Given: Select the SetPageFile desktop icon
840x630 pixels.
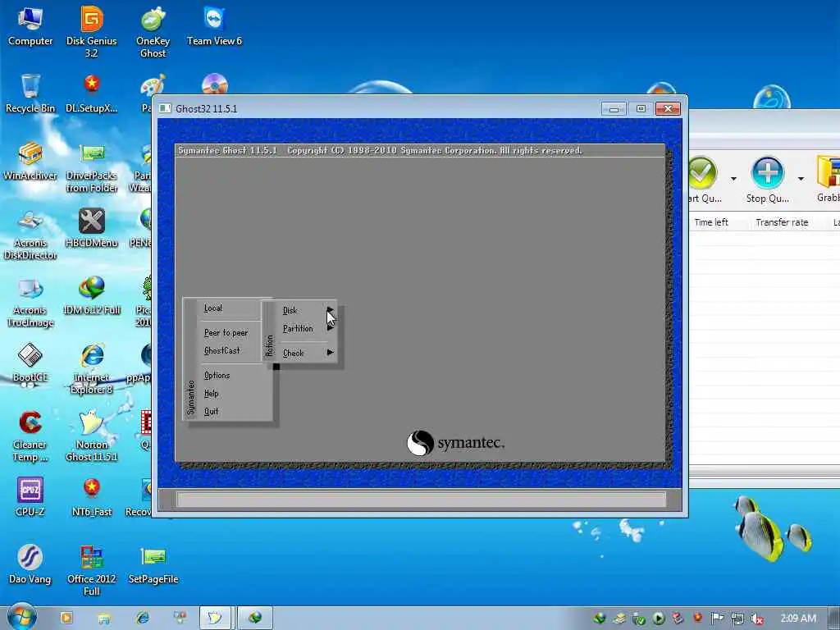Looking at the screenshot, I should click(153, 565).
